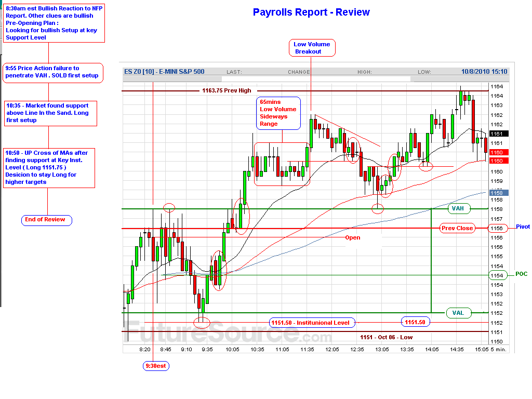Click the standalone '1151.50' bubble label
The width and height of the screenshot is (532, 399).
[415, 322]
